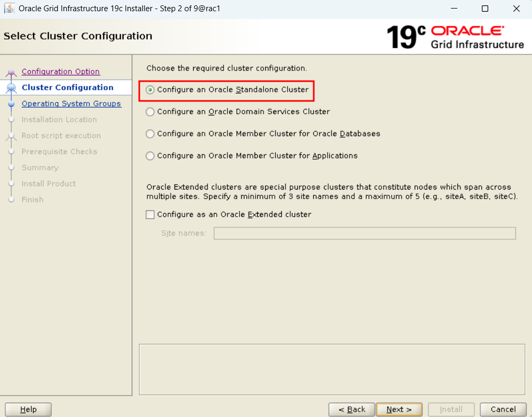This screenshot has height=417, width=532.
Task: Click 'Choose the required cluster configuration' text
Action: coord(226,68)
